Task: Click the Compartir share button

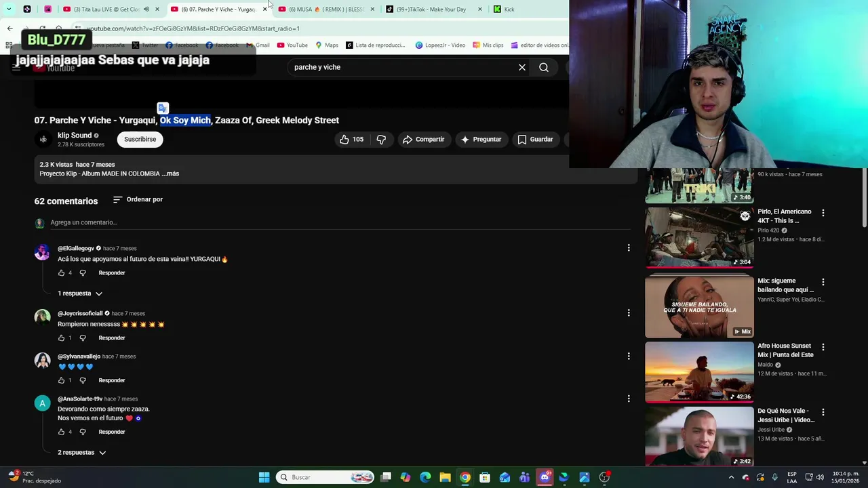Action: click(423, 139)
